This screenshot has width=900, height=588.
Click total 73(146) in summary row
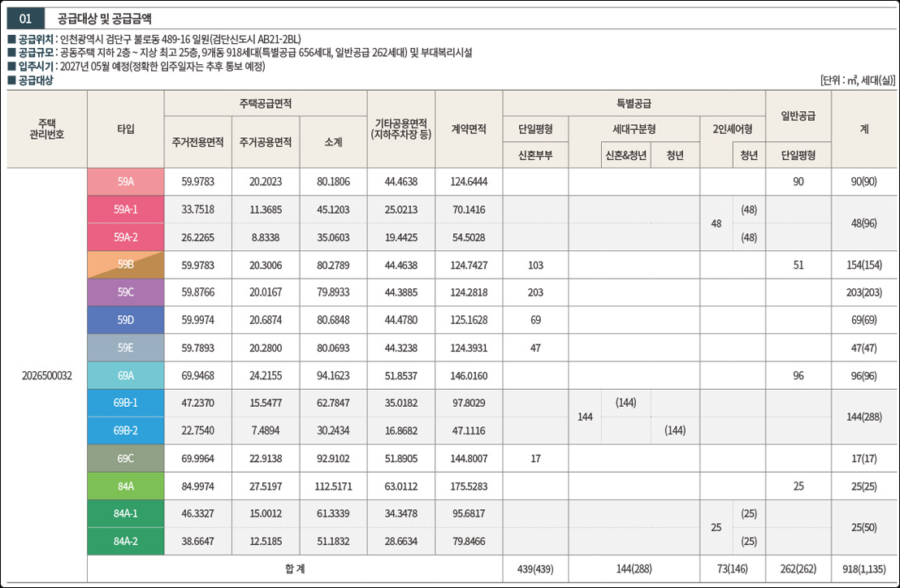733,569
